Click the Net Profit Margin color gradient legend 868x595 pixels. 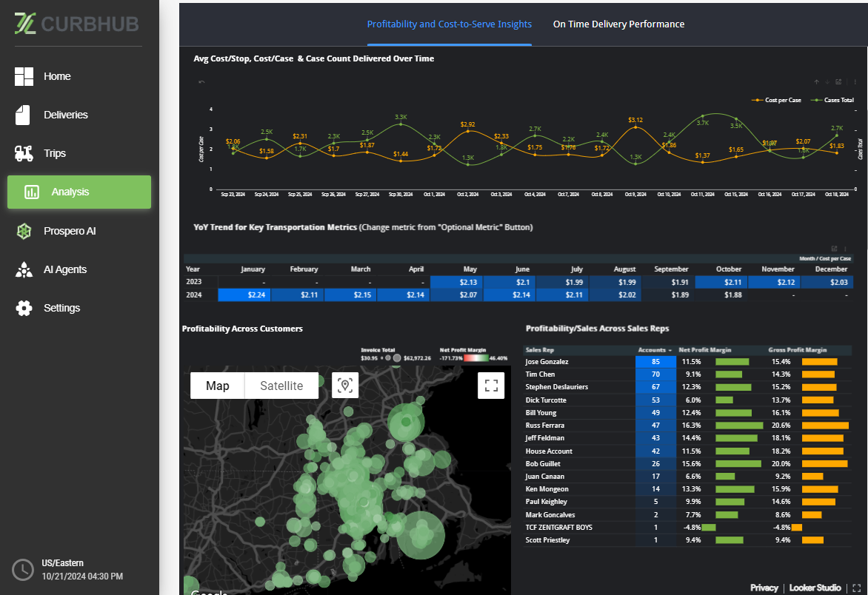(474, 357)
